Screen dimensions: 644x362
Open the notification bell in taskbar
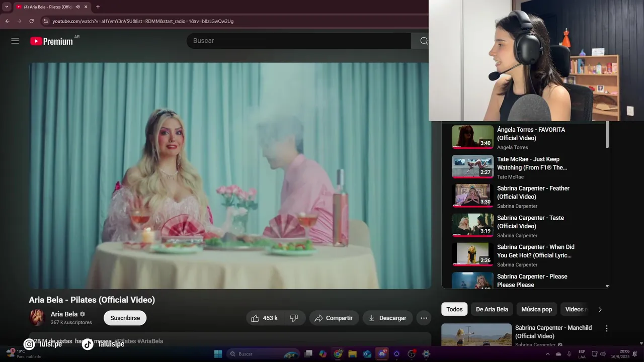pos(635,354)
